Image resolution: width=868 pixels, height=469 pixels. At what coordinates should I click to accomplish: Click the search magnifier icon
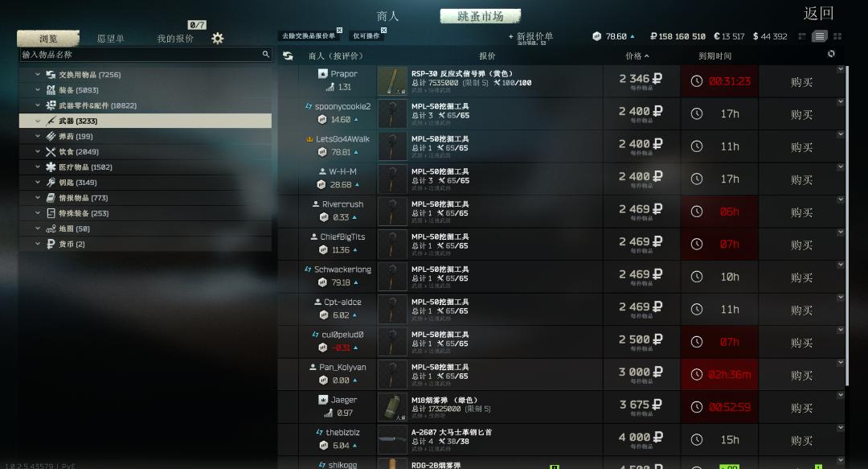[266, 54]
